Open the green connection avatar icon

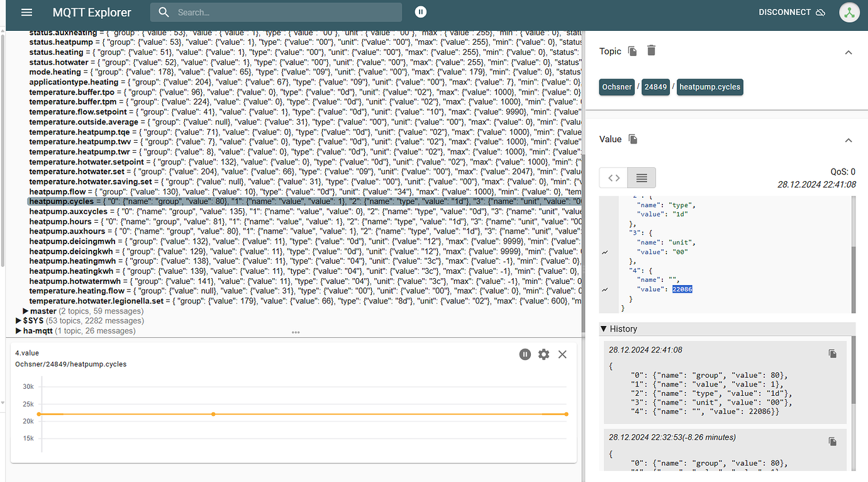(x=850, y=12)
